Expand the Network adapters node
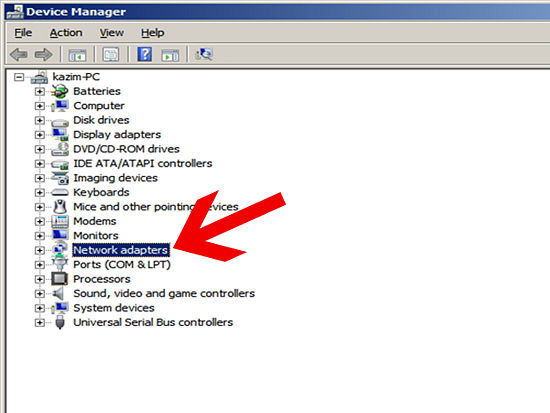Image resolution: width=550 pixels, height=413 pixels. (x=39, y=250)
